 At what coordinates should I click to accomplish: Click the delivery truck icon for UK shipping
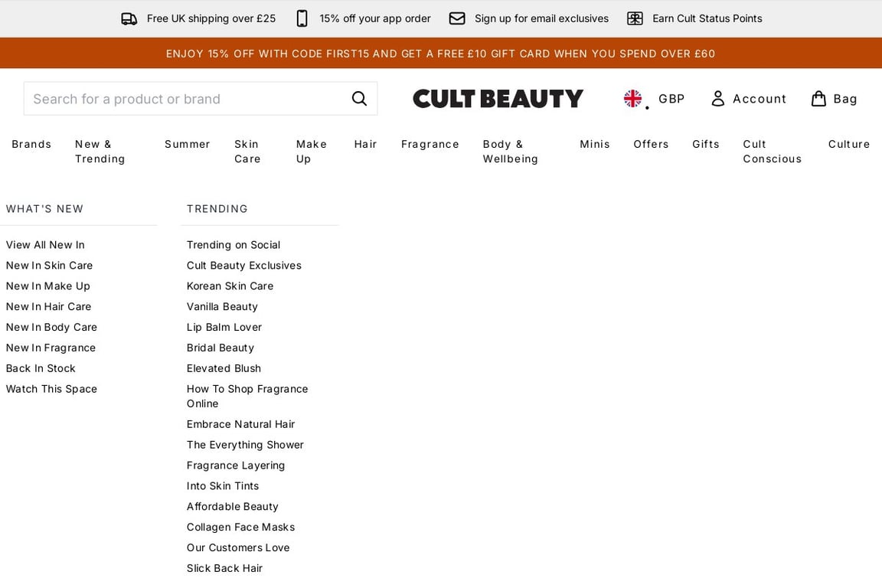coord(129,19)
